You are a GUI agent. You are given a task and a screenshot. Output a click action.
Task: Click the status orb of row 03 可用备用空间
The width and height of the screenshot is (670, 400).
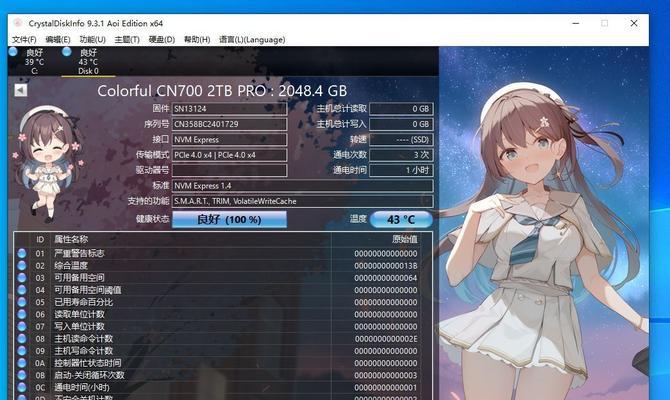[22, 277]
